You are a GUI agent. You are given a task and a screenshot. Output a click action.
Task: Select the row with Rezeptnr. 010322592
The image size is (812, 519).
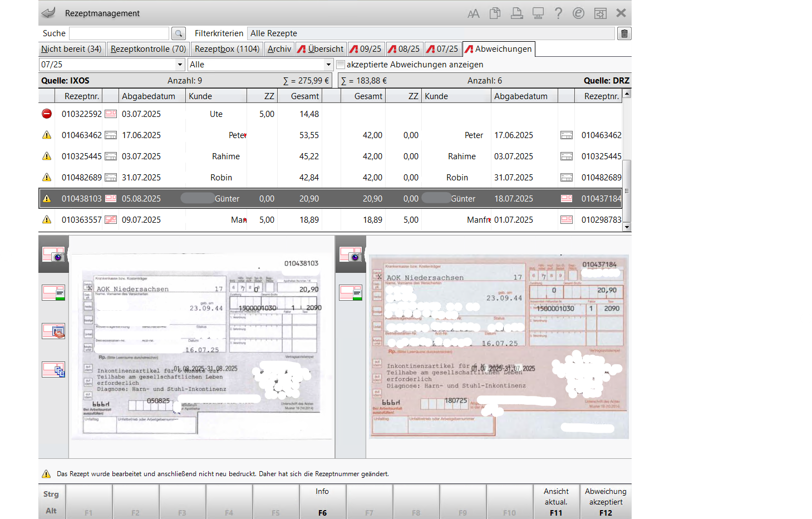click(x=82, y=114)
